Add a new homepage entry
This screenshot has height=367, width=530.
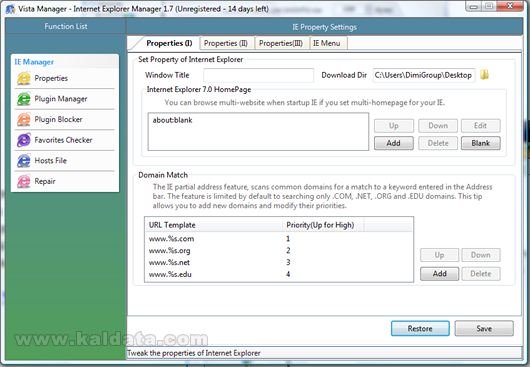(x=393, y=143)
